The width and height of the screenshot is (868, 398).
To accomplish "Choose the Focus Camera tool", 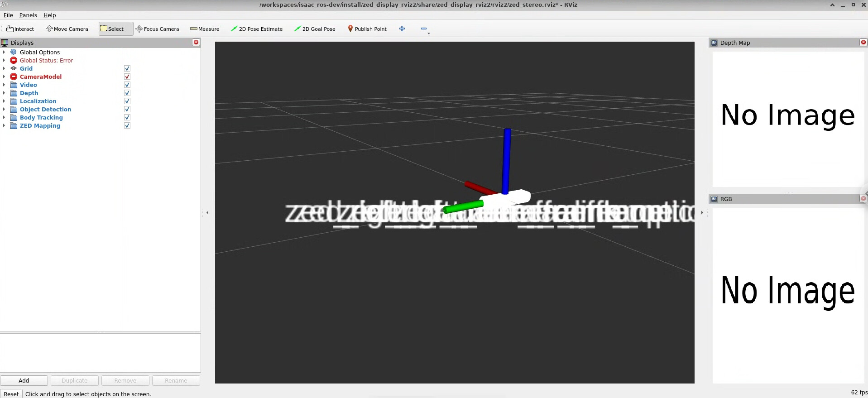I will click(157, 29).
